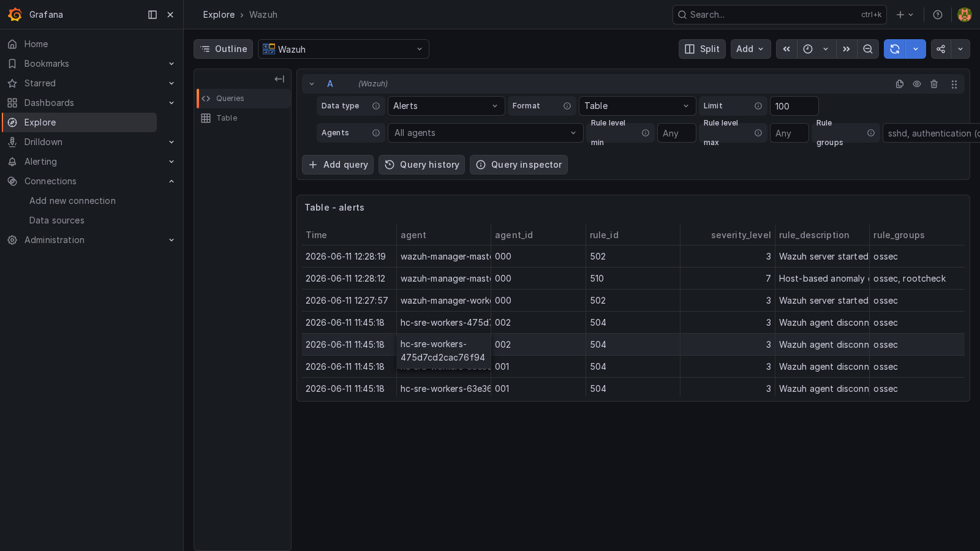980x551 pixels.
Task: Open the user profile avatar
Action: [x=965, y=15]
